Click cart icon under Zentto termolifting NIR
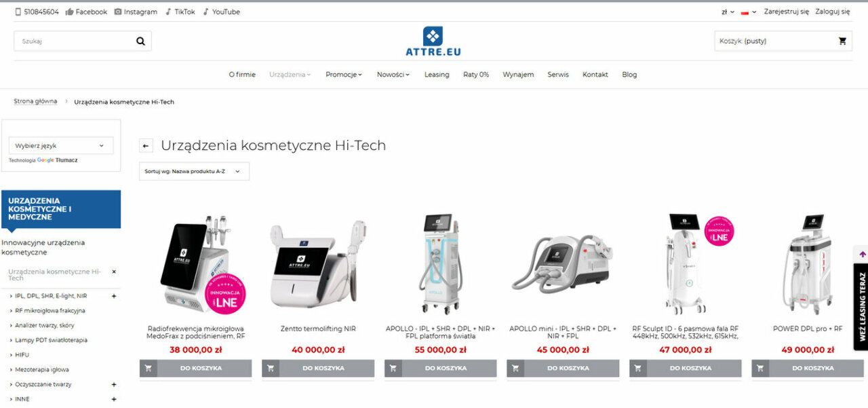868x408 pixels. click(x=271, y=368)
